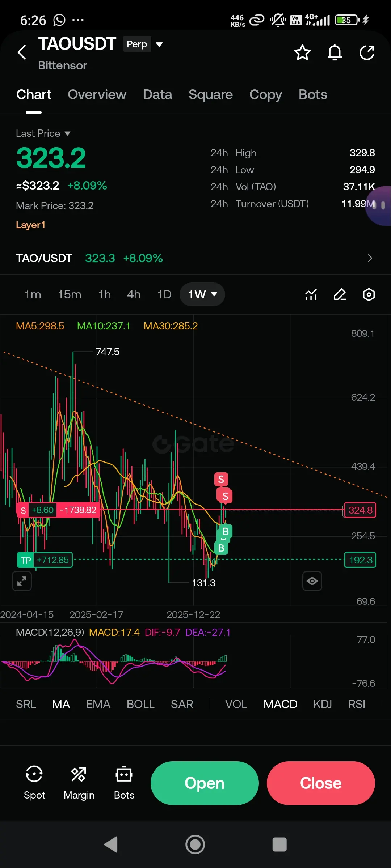The width and height of the screenshot is (391, 868).
Task: Expand chart to fullscreen
Action: tap(22, 581)
